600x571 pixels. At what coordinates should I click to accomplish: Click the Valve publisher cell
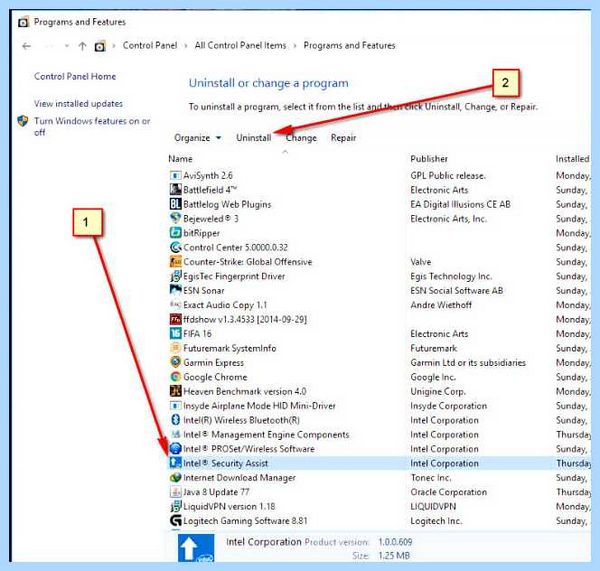[421, 262]
